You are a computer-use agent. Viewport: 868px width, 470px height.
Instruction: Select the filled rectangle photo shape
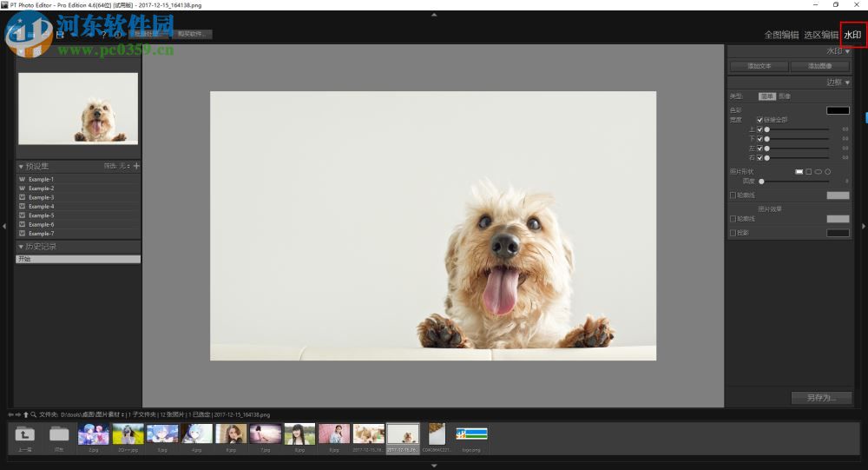click(x=799, y=172)
